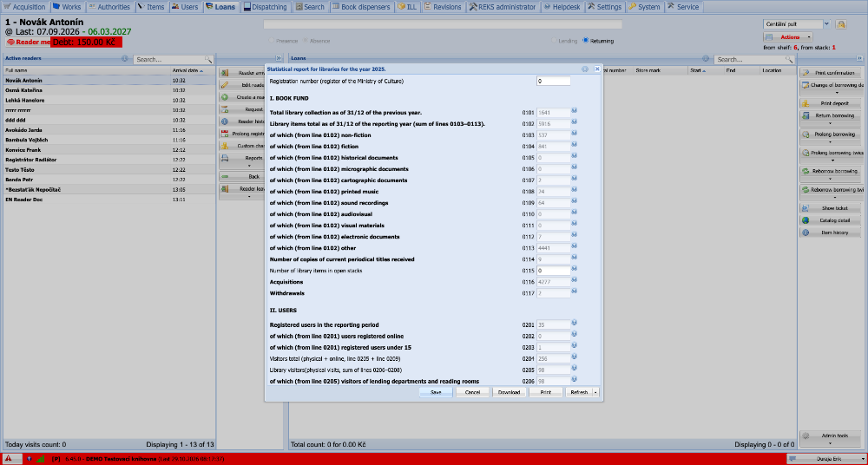Click info icon for printed music 0108
The width and height of the screenshot is (868, 465).
[x=574, y=190]
